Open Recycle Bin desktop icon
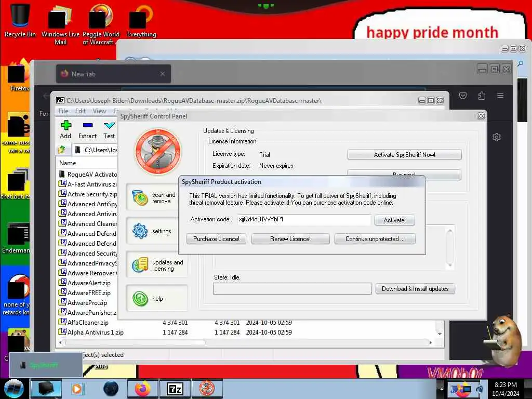 tap(20, 21)
